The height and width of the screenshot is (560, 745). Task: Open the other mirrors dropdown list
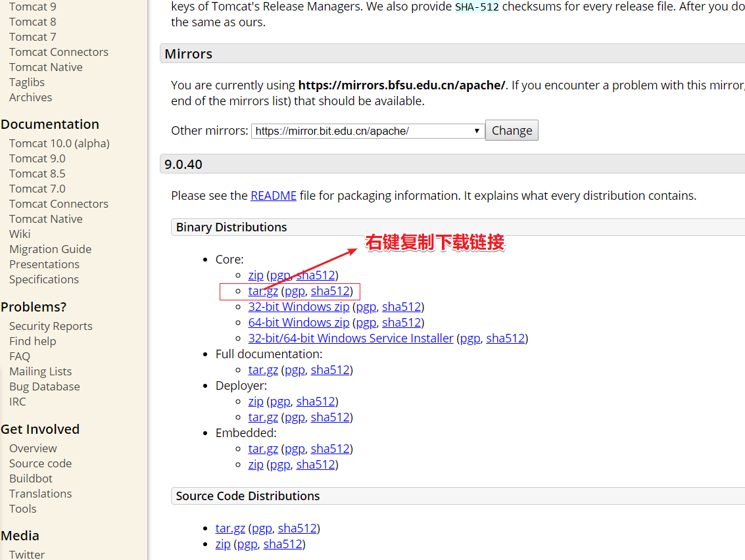[x=368, y=131]
